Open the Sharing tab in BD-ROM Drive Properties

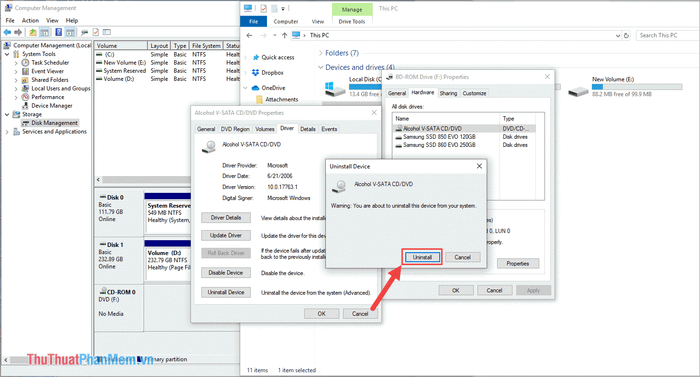448,93
